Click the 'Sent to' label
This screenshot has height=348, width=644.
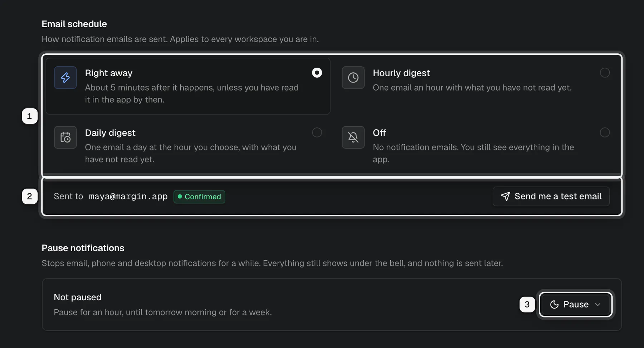click(68, 196)
